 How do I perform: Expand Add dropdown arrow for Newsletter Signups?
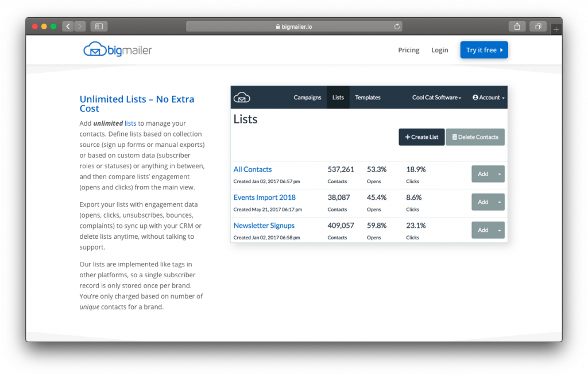pyautogui.click(x=500, y=230)
